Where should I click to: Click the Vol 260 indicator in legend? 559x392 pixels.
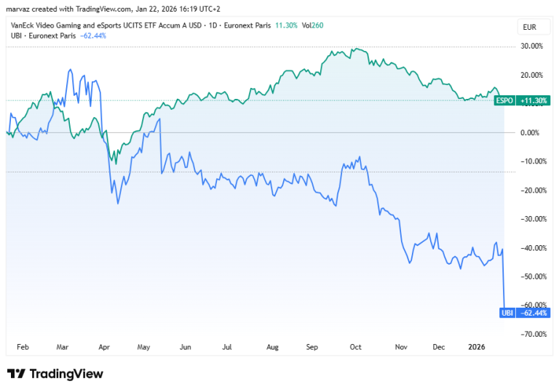click(x=313, y=25)
